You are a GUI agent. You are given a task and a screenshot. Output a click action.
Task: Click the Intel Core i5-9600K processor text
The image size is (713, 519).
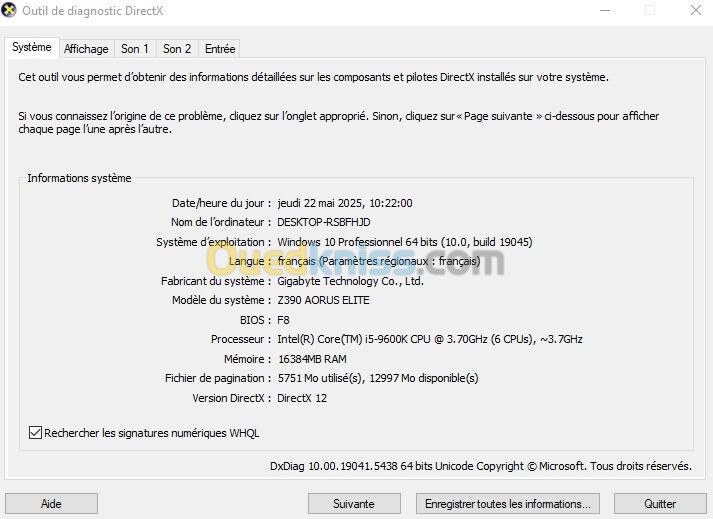pyautogui.click(x=429, y=339)
